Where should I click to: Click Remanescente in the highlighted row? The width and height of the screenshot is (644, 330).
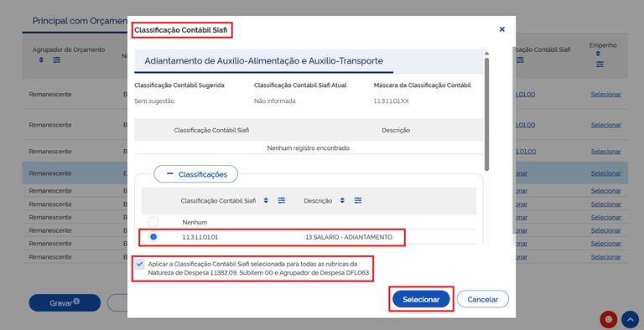pyautogui.click(x=50, y=173)
